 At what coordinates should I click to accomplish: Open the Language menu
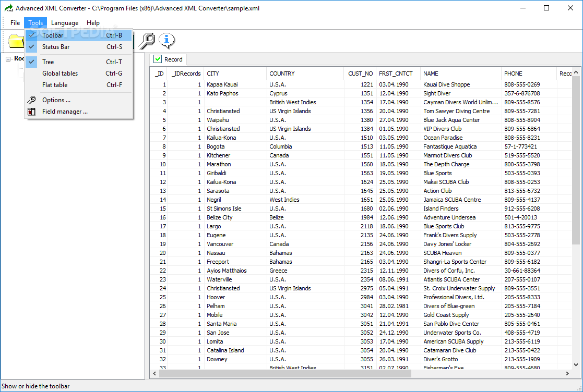click(65, 22)
